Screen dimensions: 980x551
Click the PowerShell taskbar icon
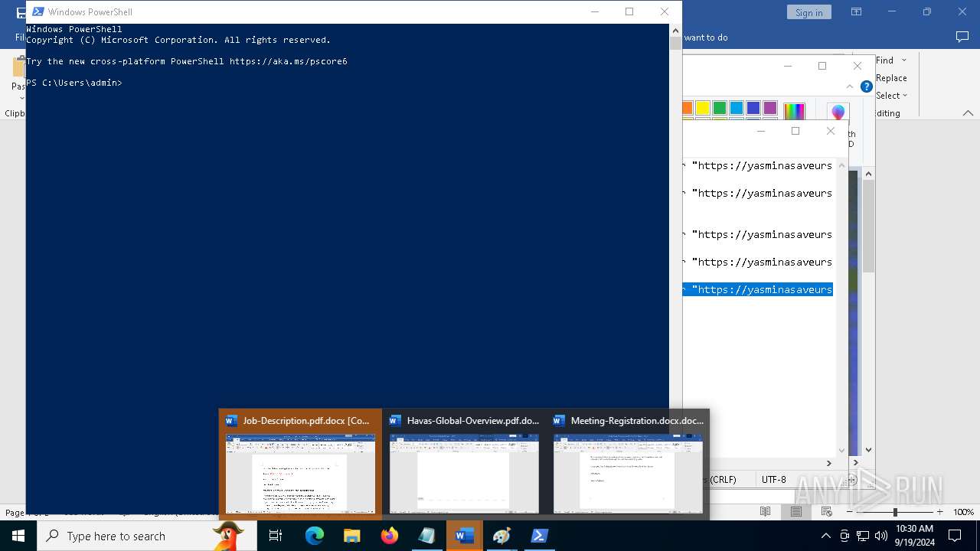(539, 536)
